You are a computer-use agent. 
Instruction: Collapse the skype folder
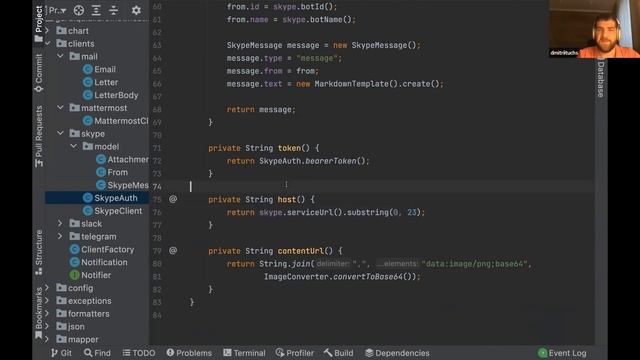60,133
